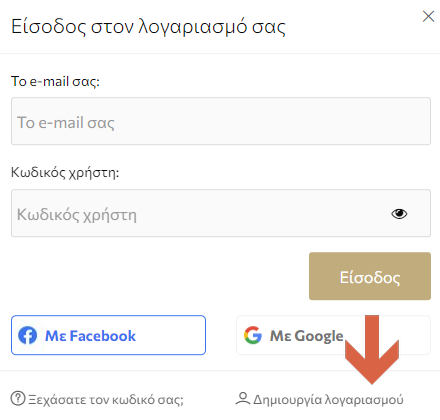Click the 'Κωδικός χρήστη:' field label

[65, 173]
